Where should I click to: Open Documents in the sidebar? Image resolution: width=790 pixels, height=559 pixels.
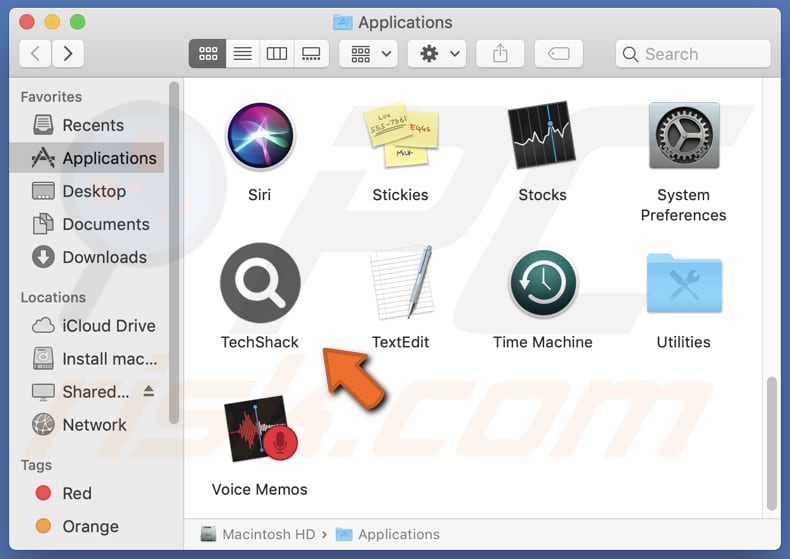(87, 224)
